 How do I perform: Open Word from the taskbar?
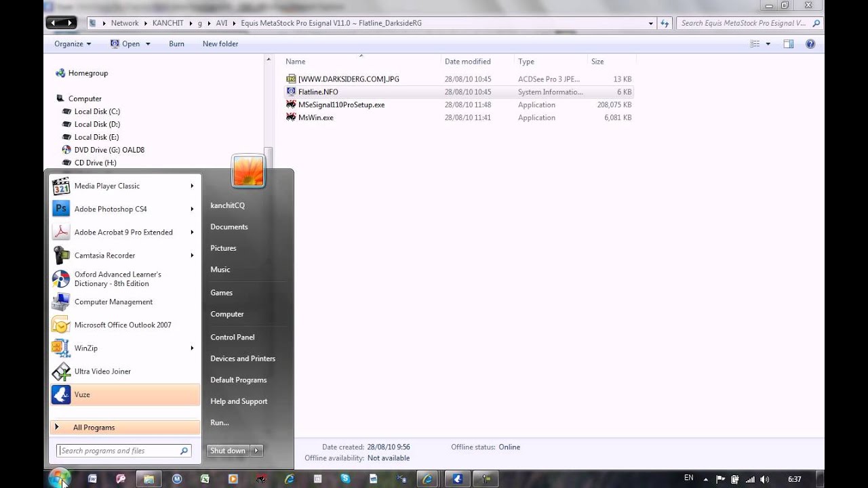[x=93, y=479]
